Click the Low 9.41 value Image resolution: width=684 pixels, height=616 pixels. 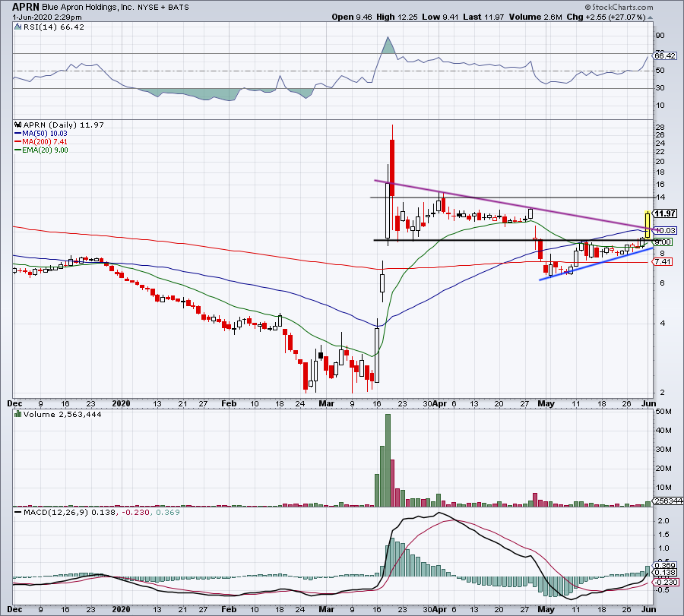[440, 17]
